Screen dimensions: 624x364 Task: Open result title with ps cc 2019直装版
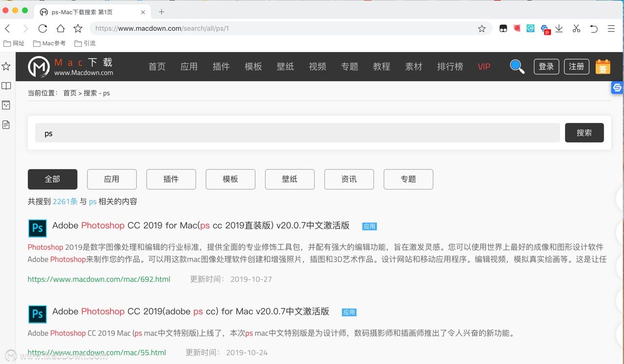[201, 225]
